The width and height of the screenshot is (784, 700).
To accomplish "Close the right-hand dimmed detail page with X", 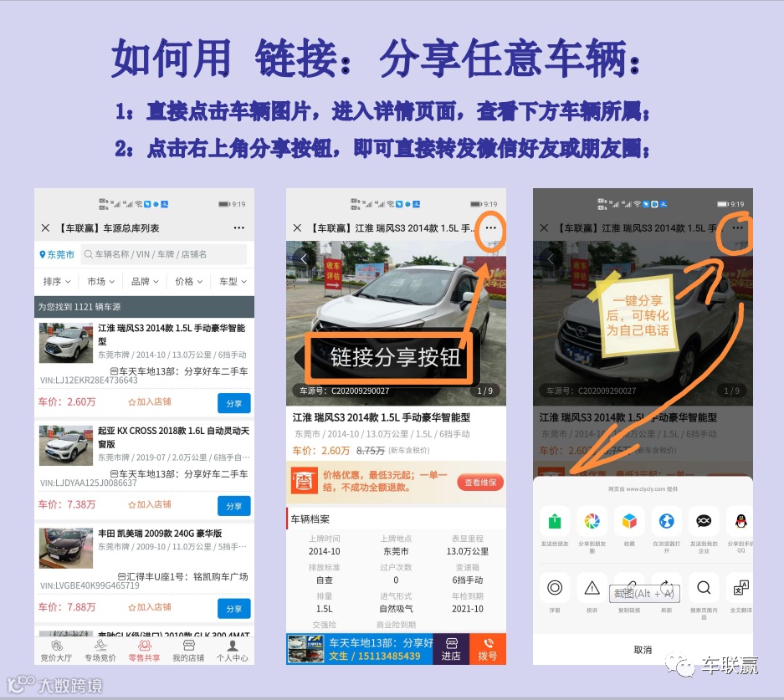I will [545, 227].
